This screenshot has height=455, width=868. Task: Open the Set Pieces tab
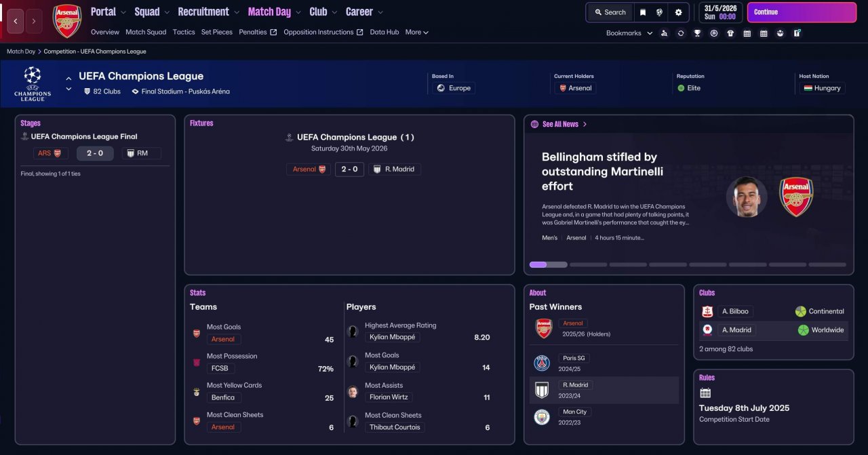point(217,32)
